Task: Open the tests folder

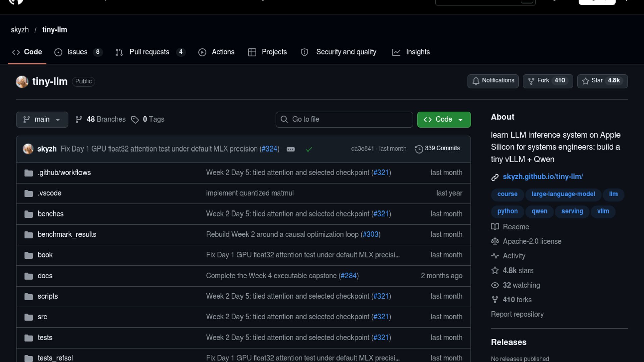Action: click(45, 338)
